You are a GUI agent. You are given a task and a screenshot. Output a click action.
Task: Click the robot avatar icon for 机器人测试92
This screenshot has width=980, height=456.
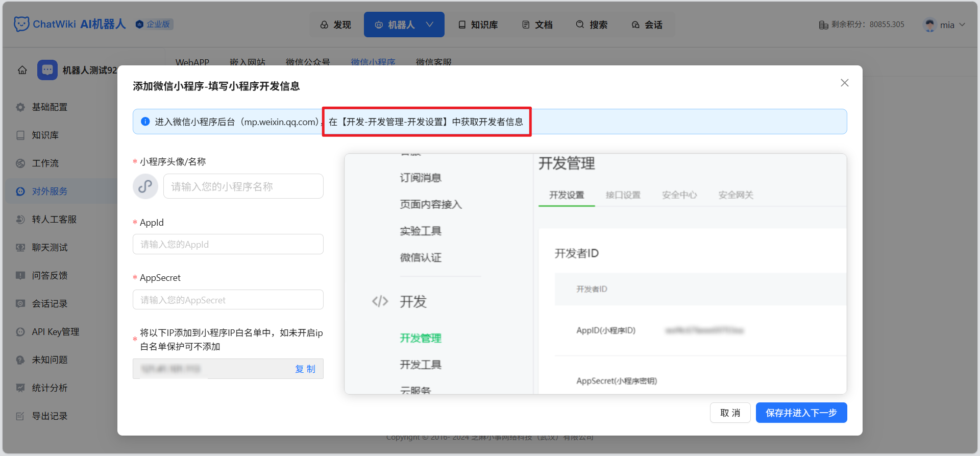(x=47, y=70)
